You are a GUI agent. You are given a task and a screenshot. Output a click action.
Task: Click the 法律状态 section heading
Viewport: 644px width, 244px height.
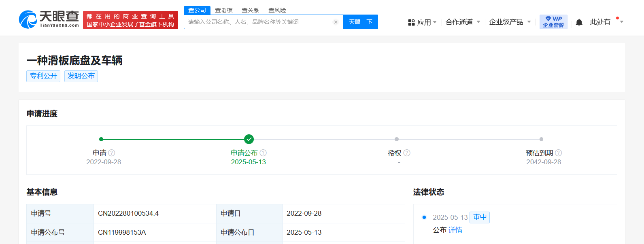[429, 192]
